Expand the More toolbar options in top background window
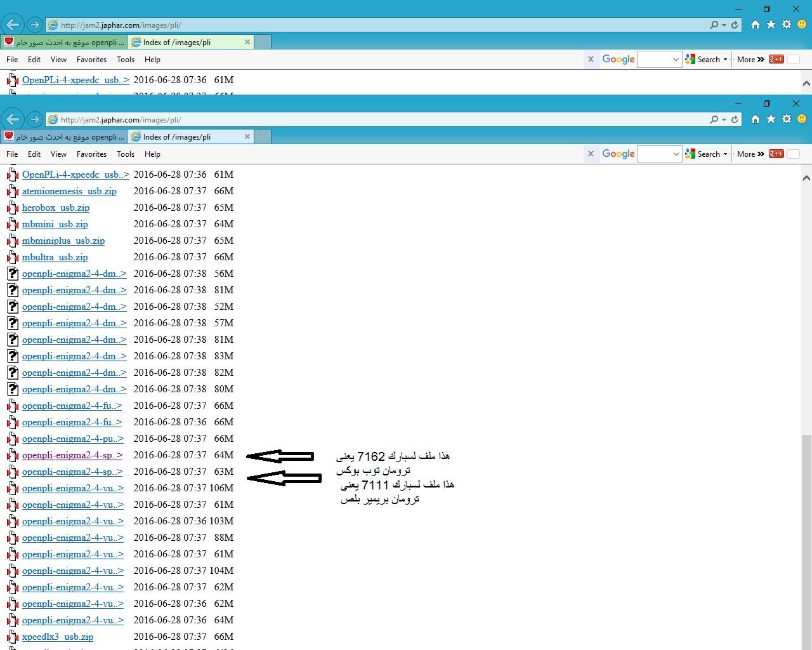The width and height of the screenshot is (812, 650). (x=750, y=59)
